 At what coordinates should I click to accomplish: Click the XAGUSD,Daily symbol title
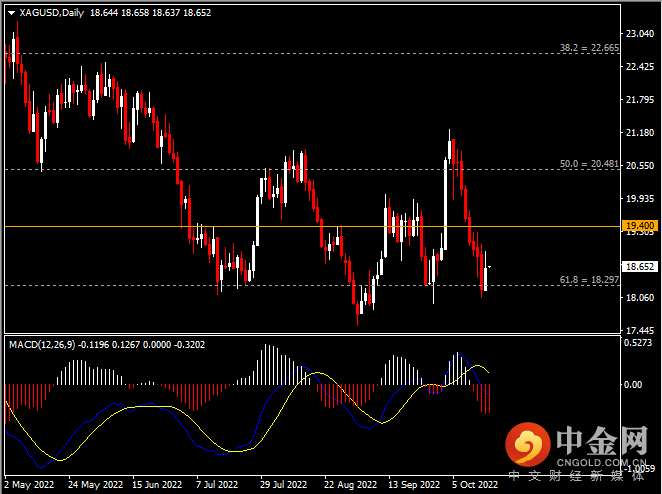(52, 13)
